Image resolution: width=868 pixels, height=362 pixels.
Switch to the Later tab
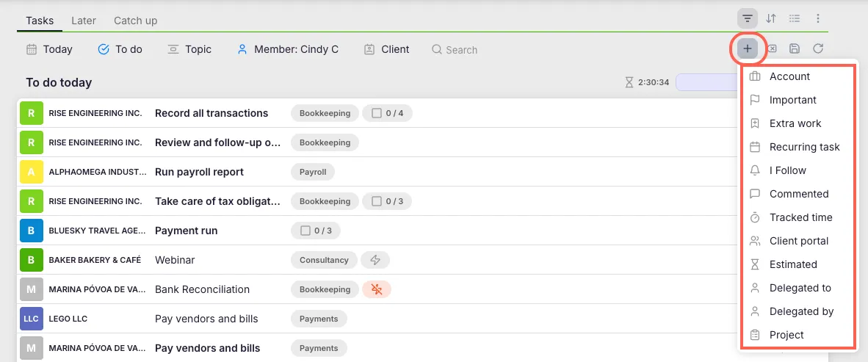point(84,21)
